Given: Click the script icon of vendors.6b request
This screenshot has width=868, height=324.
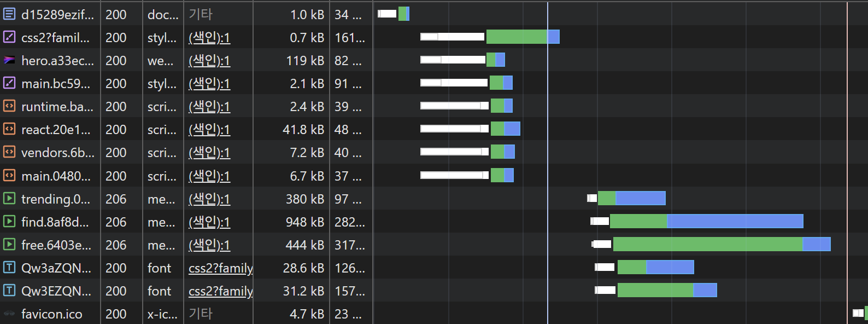Looking at the screenshot, I should (9, 152).
